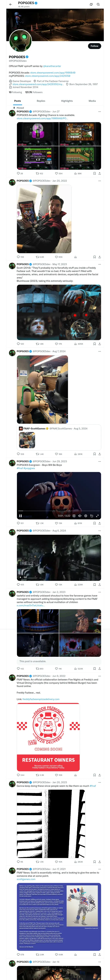Viewport: 110px width, 980px height.
Task: Open search on the POPGOES profile
Action: [x=98, y=5]
